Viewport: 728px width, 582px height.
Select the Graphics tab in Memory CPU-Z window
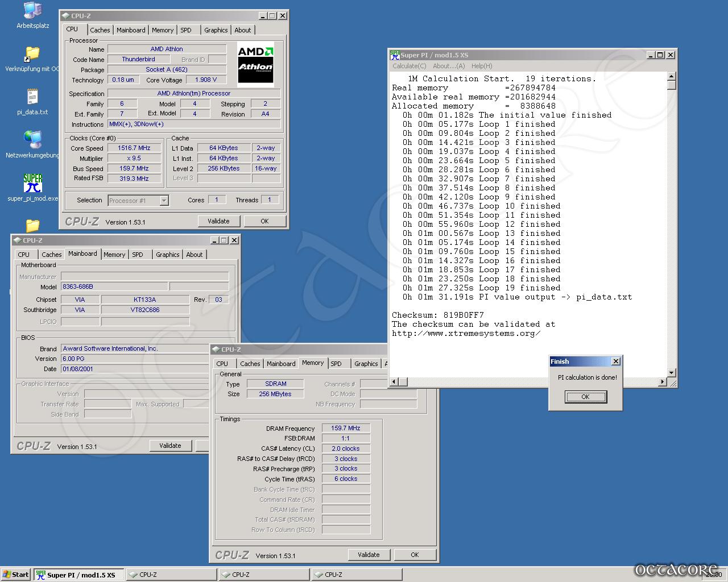click(x=366, y=364)
